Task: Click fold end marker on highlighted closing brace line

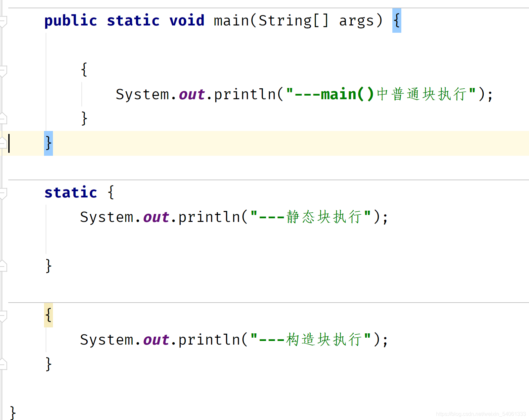Action: (3, 143)
